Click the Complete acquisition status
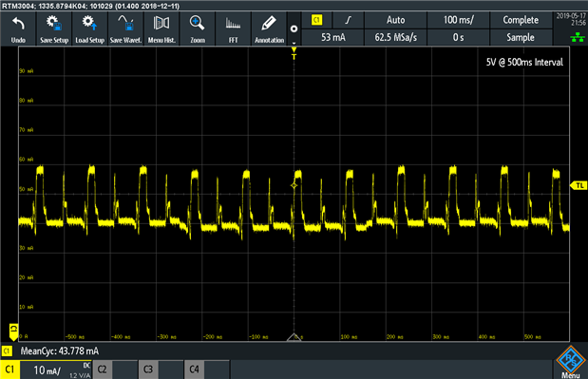This screenshot has width=588, height=379. pyautogui.click(x=521, y=20)
